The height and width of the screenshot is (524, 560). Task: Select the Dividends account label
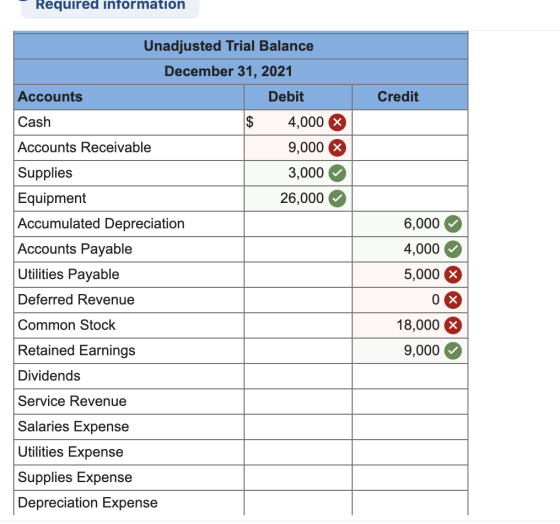click(x=49, y=376)
